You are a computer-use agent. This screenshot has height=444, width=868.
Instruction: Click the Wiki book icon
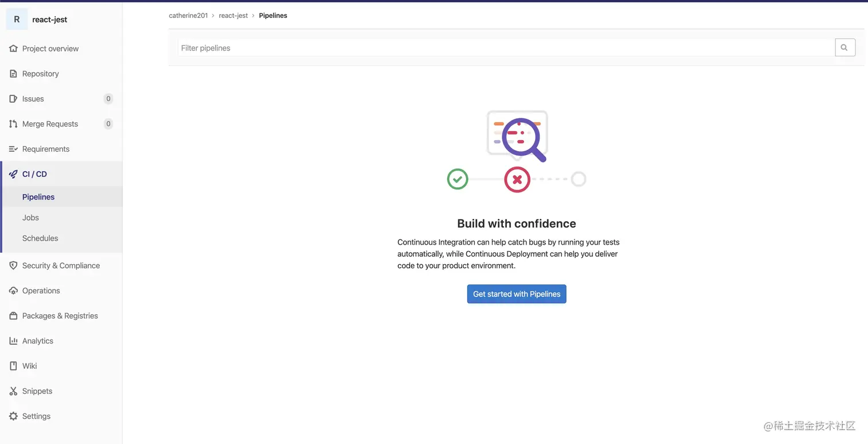pyautogui.click(x=13, y=366)
